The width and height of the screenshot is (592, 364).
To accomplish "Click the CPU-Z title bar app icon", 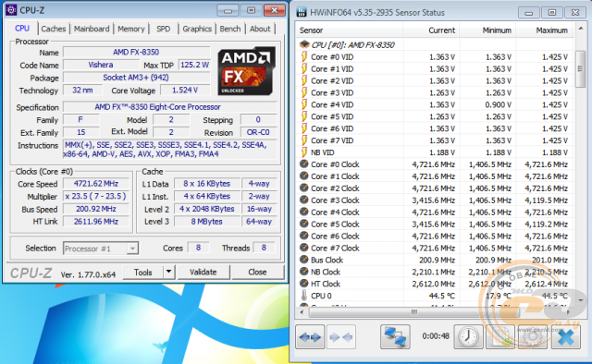I will pos(11,10).
